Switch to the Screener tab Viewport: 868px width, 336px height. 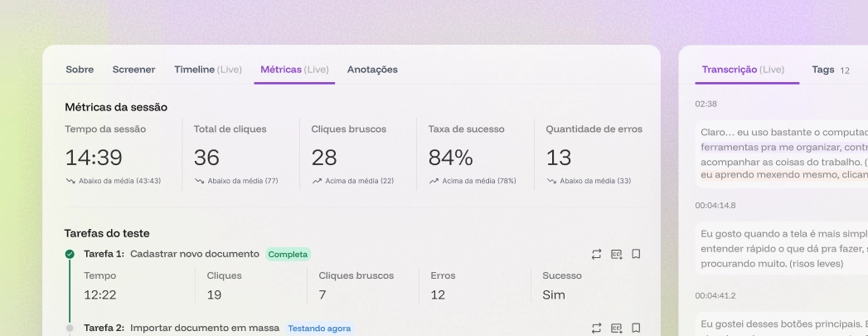[x=133, y=70]
